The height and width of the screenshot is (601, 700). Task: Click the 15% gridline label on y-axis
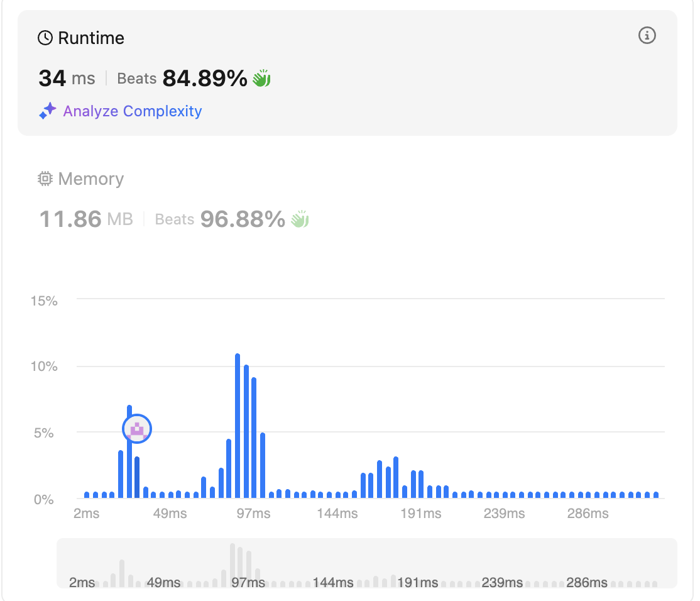coord(44,300)
